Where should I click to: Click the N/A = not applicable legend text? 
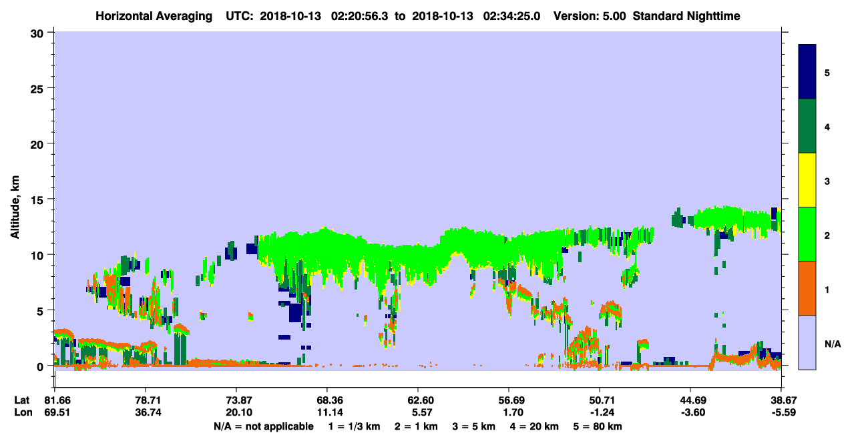[x=263, y=426]
